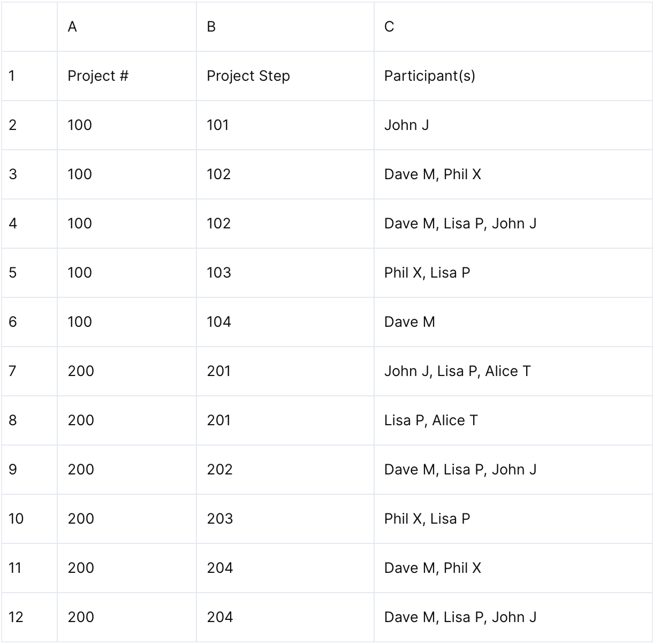Click the cell with project step 103
The height and width of the screenshot is (644, 653).
[x=285, y=273]
